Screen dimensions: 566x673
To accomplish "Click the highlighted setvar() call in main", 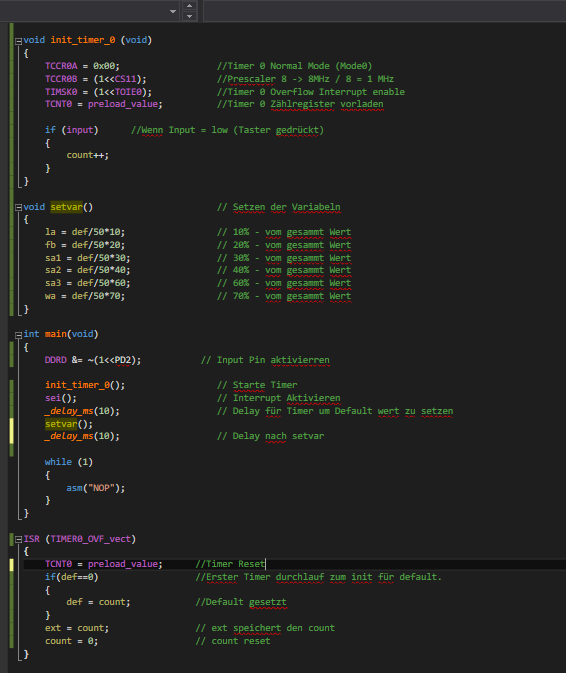I will (x=69, y=424).
